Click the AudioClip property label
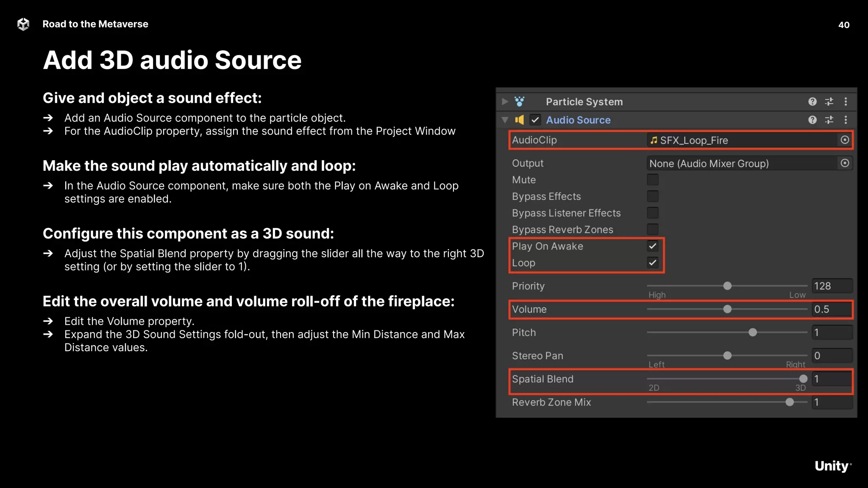Image resolution: width=868 pixels, height=488 pixels. [534, 140]
